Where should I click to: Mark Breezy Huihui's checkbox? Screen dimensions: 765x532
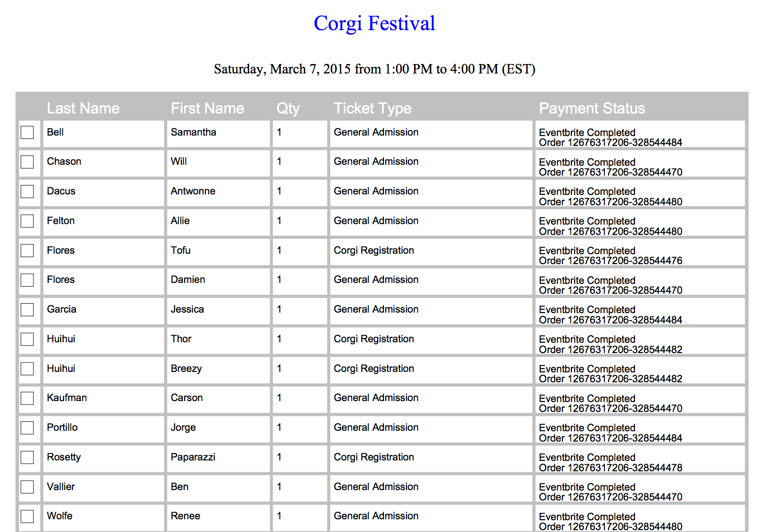27,369
